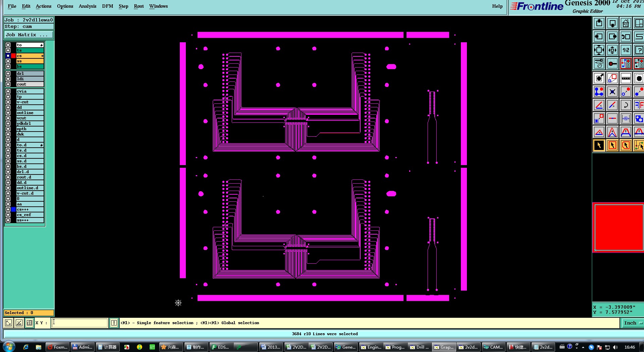The image size is (644, 352).
Task: Click the resize dimension-arrows icon
Action: point(626,118)
